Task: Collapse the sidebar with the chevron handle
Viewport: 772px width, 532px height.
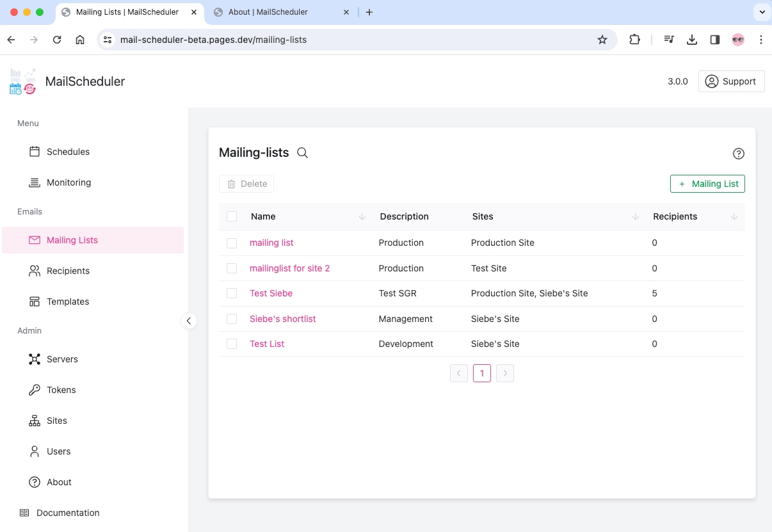Action: tap(189, 321)
